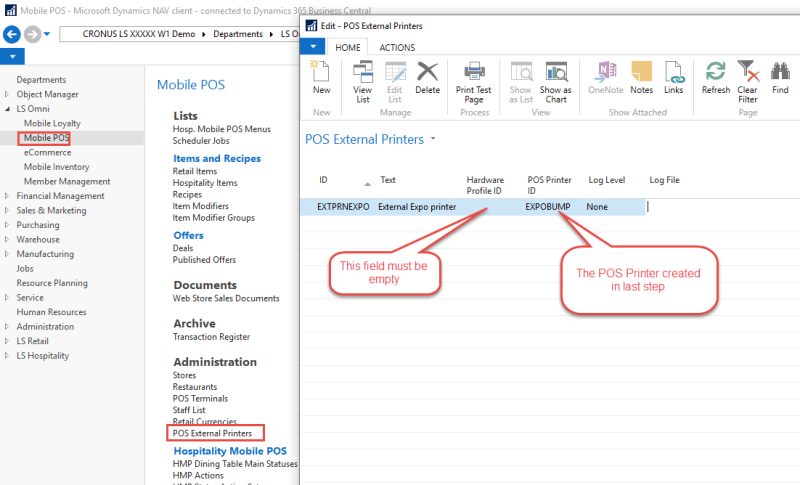Expand Sales & Marketing node
The width and height of the screenshot is (800, 485).
7,210
